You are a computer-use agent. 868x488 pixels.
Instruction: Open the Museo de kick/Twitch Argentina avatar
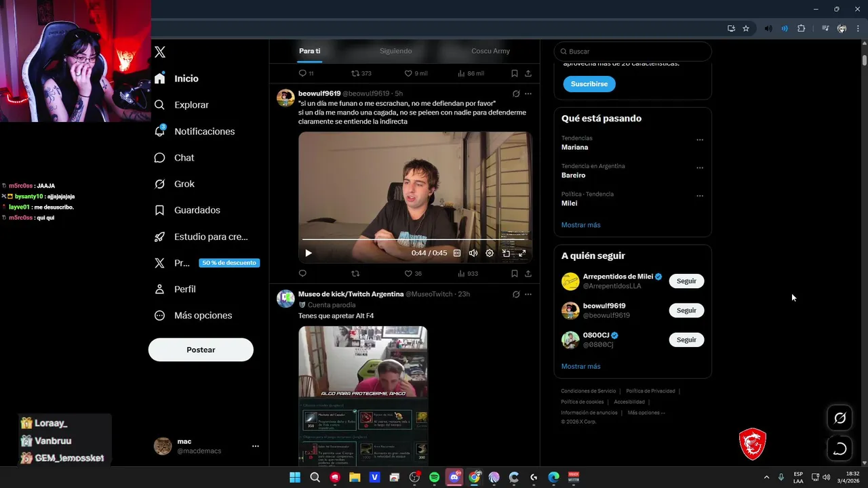285,299
